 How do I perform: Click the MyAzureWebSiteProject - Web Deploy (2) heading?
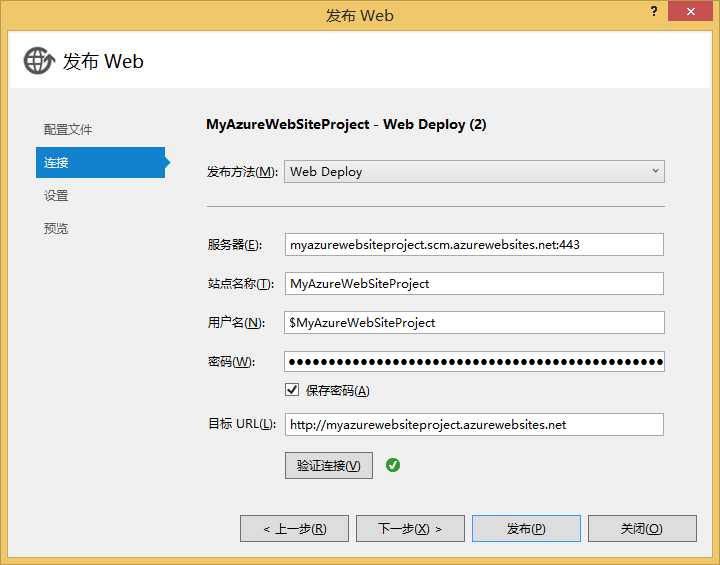tap(346, 124)
